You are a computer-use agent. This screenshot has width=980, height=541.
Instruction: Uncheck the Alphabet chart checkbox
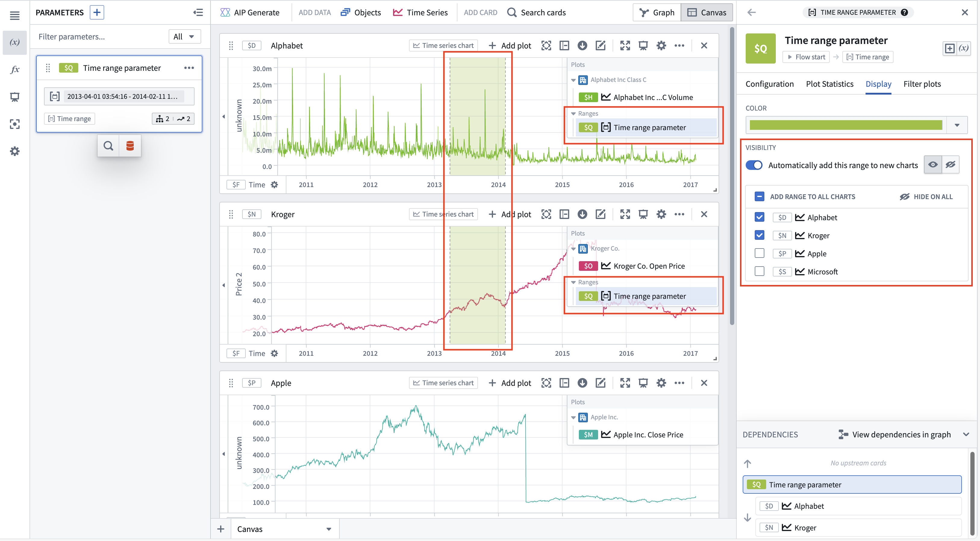(x=759, y=217)
